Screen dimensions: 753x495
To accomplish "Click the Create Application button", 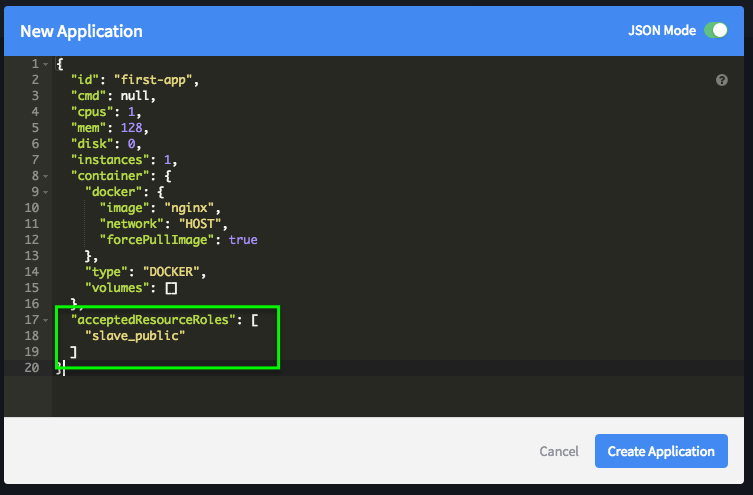I will [661, 451].
